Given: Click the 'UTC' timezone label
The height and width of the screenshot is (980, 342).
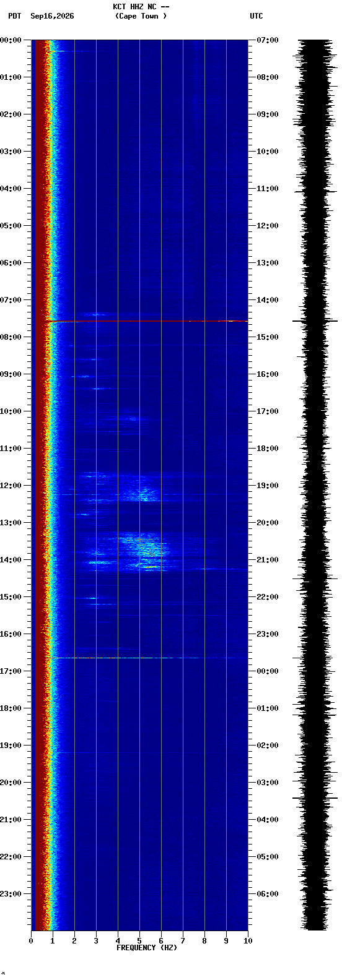Looking at the screenshot, I should (256, 16).
